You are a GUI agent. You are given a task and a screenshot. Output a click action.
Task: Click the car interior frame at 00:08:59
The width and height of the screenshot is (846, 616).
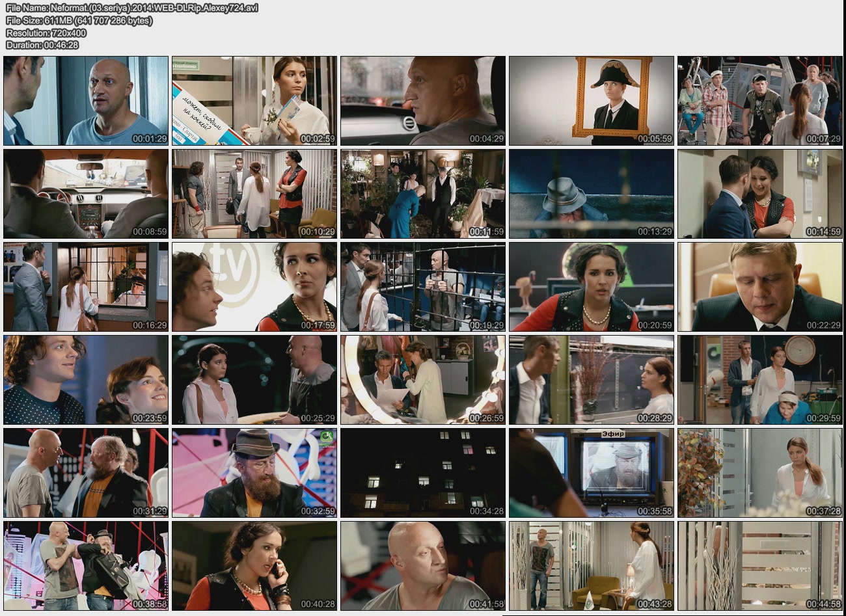tap(86, 194)
